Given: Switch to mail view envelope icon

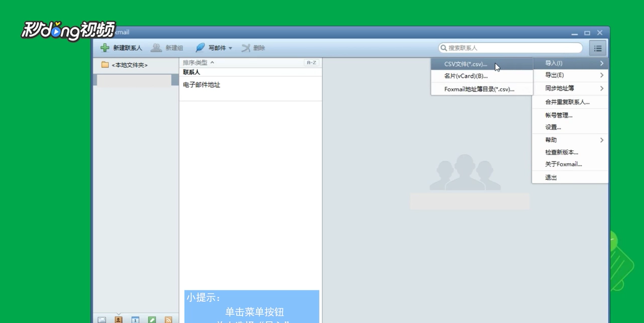Looking at the screenshot, I should tap(102, 319).
